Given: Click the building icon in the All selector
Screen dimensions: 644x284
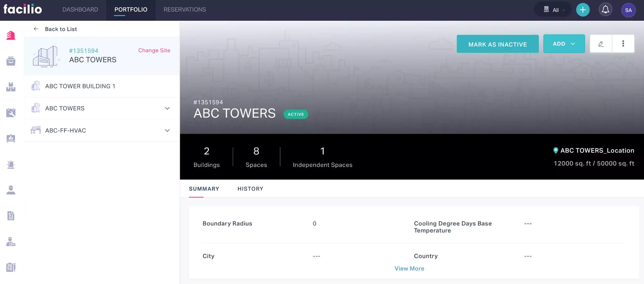Looking at the screenshot, I should pyautogui.click(x=547, y=9).
